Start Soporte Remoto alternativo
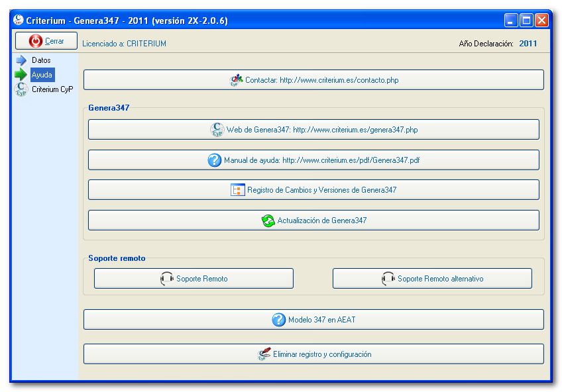Screen dimensions: 562x392 coord(432,279)
